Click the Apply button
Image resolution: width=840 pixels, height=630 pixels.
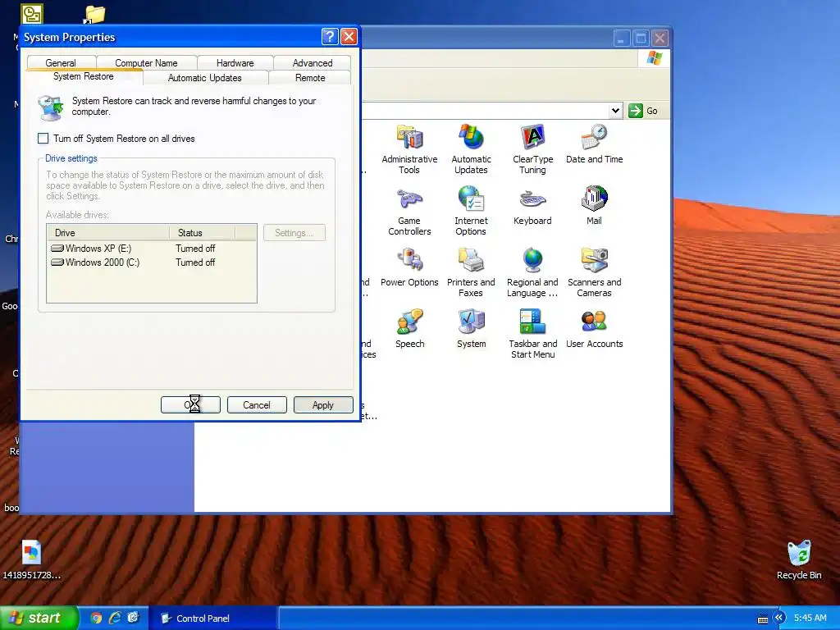pyautogui.click(x=323, y=405)
